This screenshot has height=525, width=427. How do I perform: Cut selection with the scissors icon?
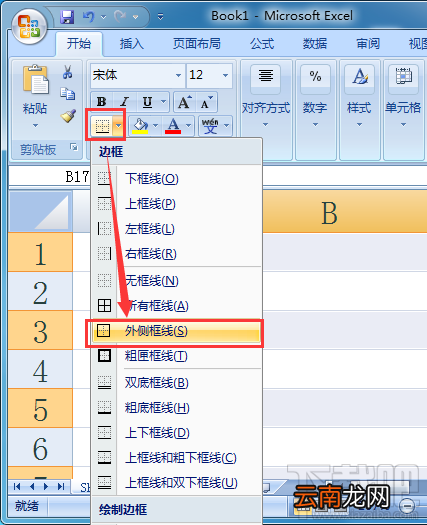(x=68, y=72)
